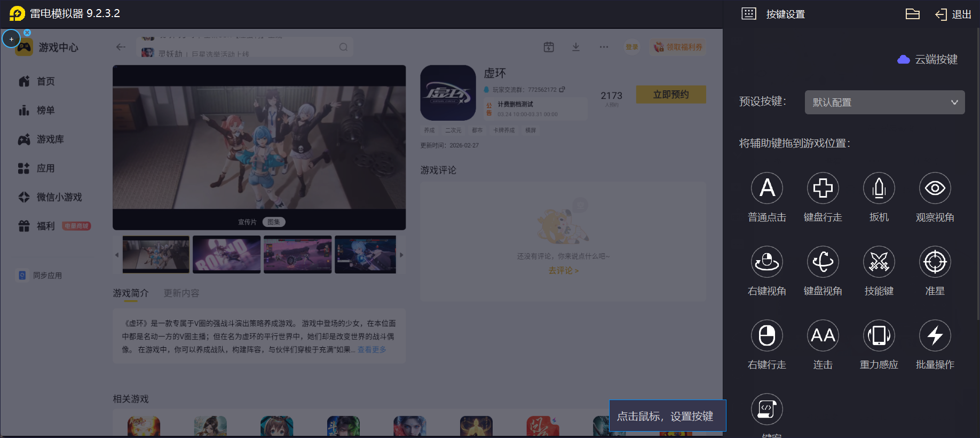Image resolution: width=980 pixels, height=438 pixels.
Task: Switch to the 游戏简介 tab
Action: click(x=131, y=293)
